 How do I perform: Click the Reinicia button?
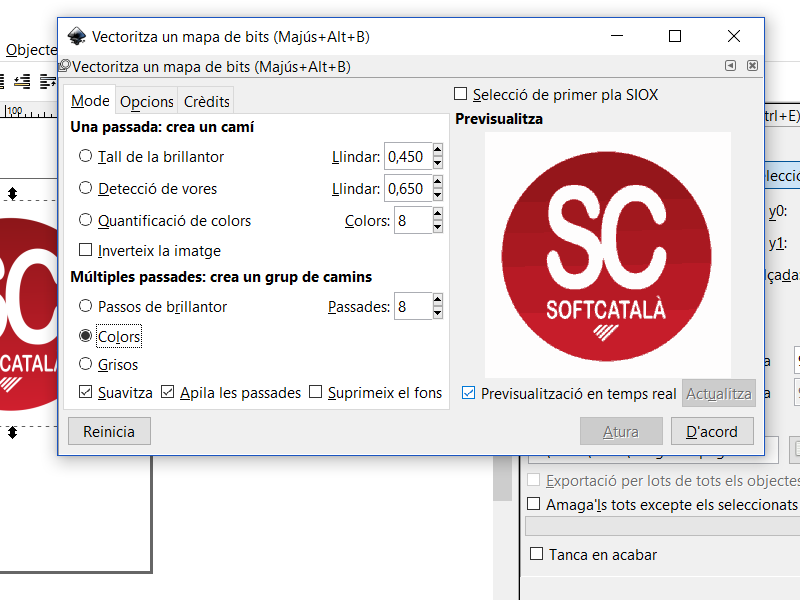(x=109, y=431)
